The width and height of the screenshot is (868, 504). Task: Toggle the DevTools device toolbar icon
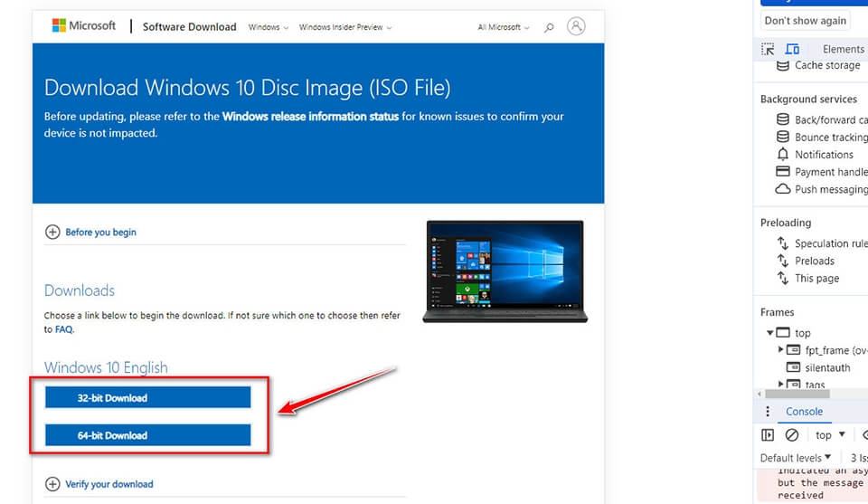(x=792, y=49)
